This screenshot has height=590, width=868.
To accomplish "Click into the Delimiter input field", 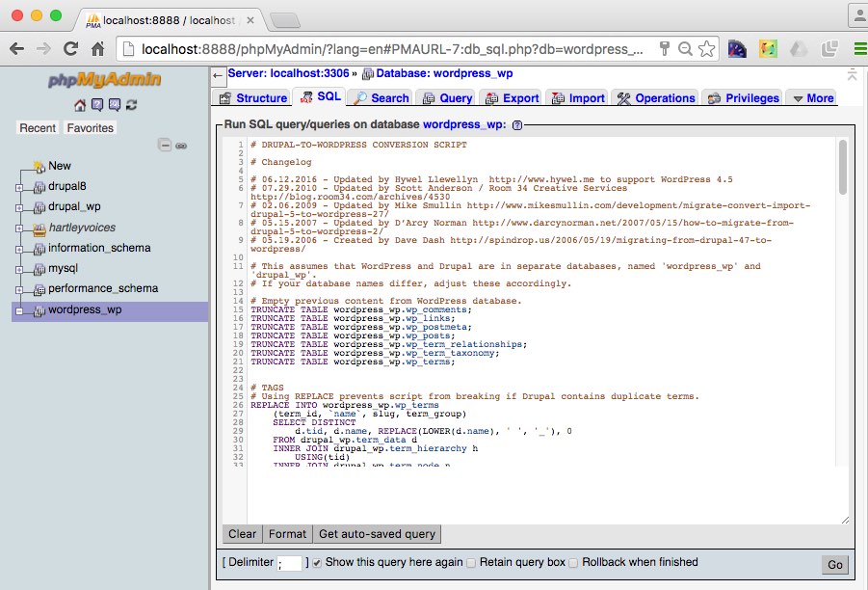I will (290, 563).
